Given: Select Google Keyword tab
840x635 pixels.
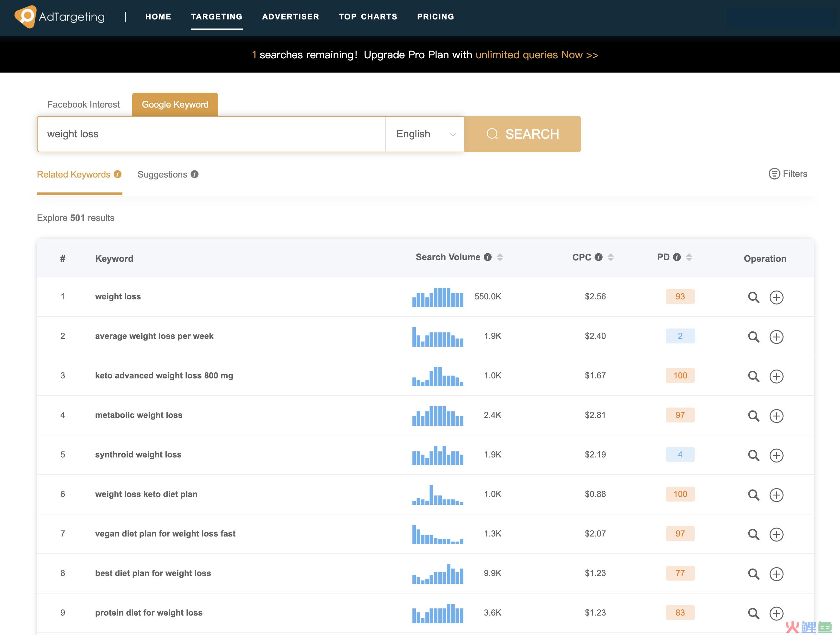Looking at the screenshot, I should 175,105.
